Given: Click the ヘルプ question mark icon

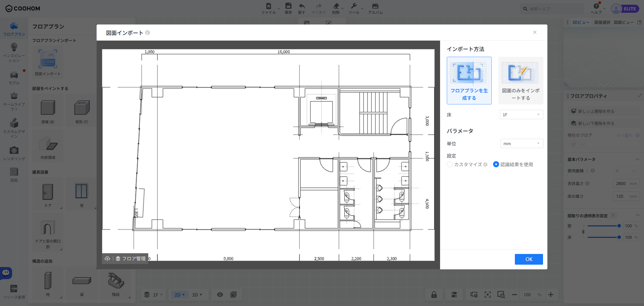Looking at the screenshot, I should tap(596, 6).
